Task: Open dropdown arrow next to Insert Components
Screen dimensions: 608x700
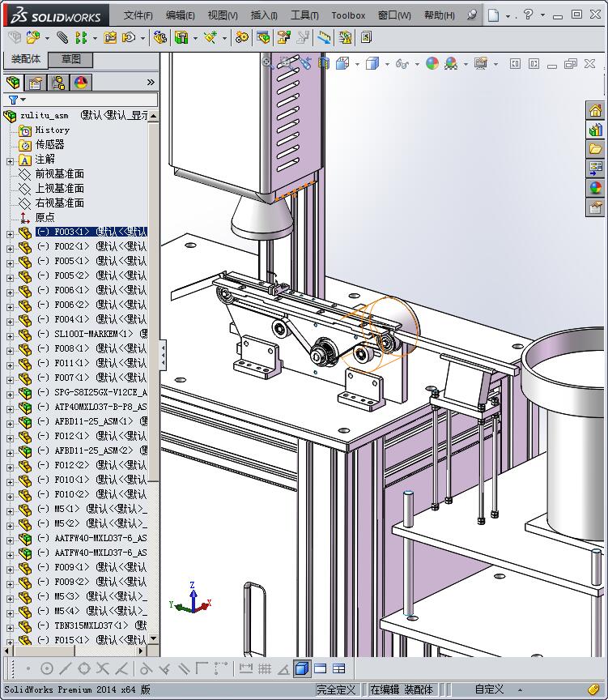Action: (47, 38)
